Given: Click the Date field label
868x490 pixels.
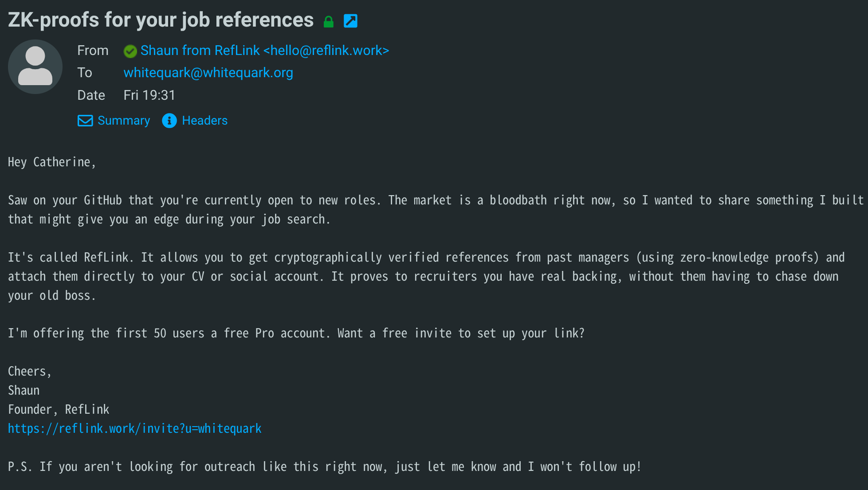Looking at the screenshot, I should [91, 95].
